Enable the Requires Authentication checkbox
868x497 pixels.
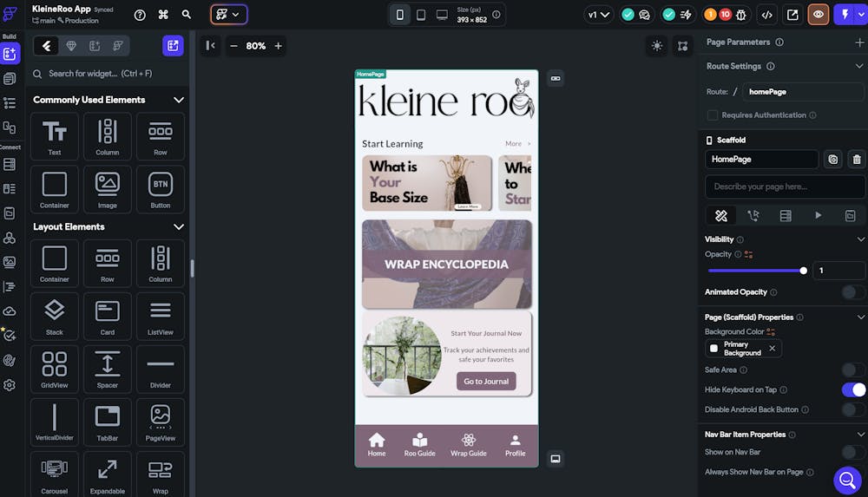click(713, 115)
